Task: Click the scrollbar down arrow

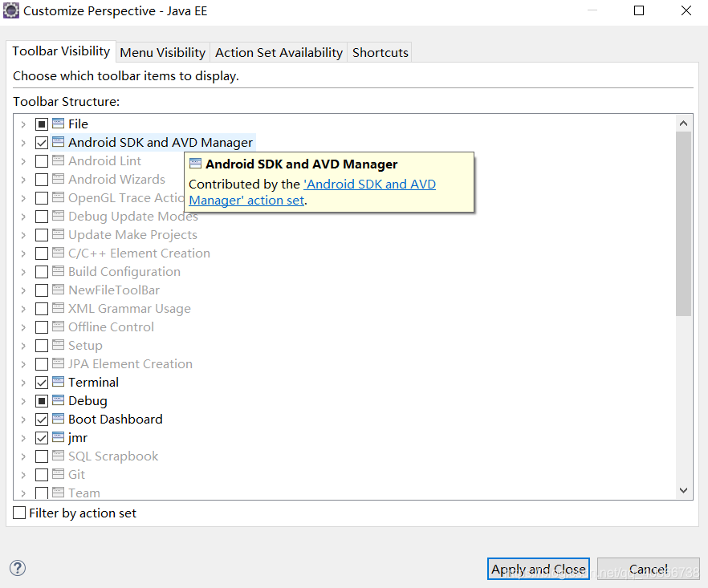Action: point(683,490)
